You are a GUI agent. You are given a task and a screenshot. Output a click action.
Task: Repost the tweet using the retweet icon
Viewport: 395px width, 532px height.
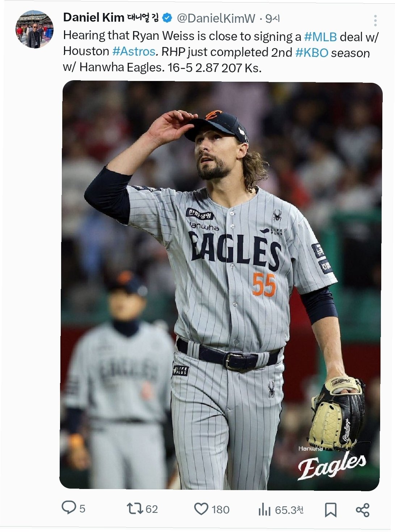click(x=134, y=508)
